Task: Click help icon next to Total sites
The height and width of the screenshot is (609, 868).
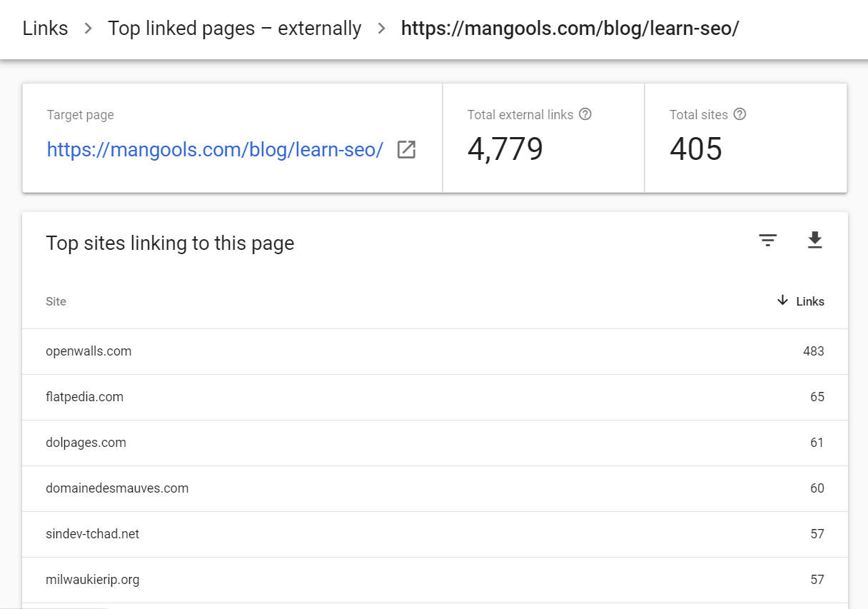Action: click(740, 114)
